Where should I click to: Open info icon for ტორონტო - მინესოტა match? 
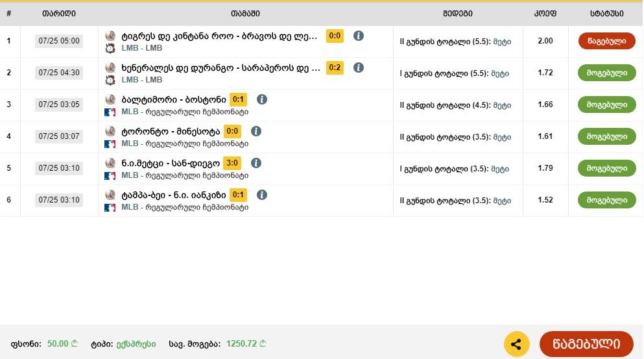(256, 131)
